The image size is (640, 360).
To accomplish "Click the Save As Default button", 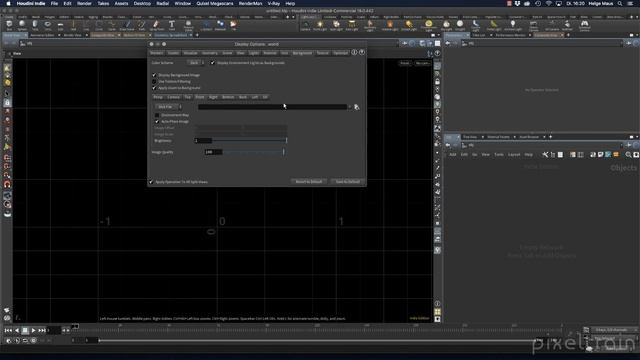I will click(x=348, y=182).
